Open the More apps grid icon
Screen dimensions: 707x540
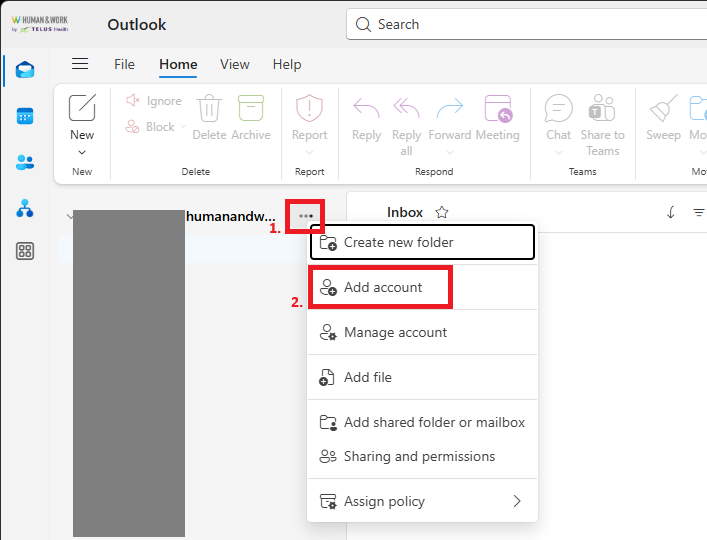[x=25, y=251]
